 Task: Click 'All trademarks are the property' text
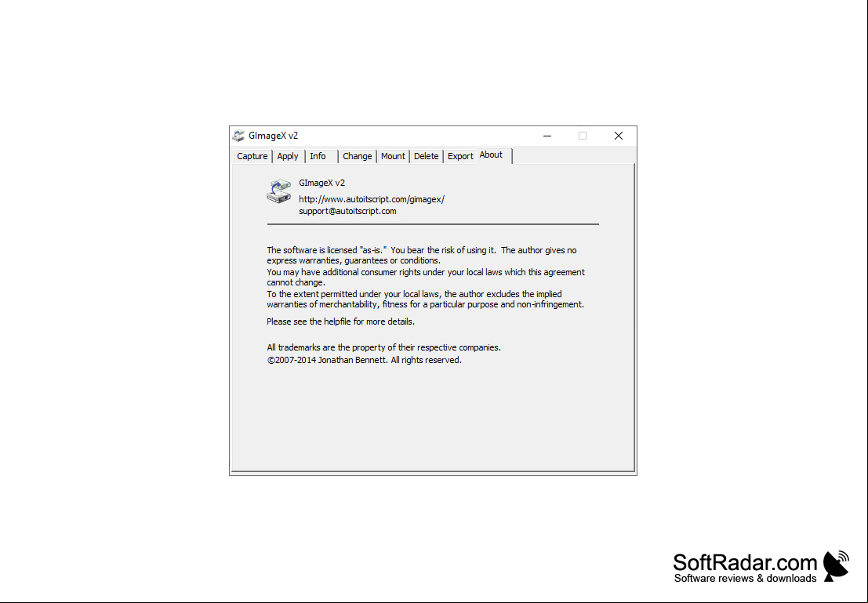(383, 347)
